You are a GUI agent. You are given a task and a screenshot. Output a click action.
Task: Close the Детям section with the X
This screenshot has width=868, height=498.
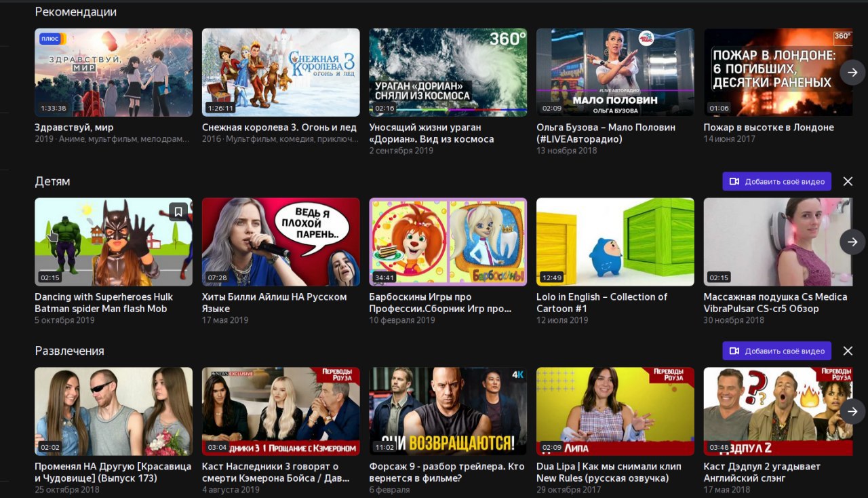tap(848, 181)
